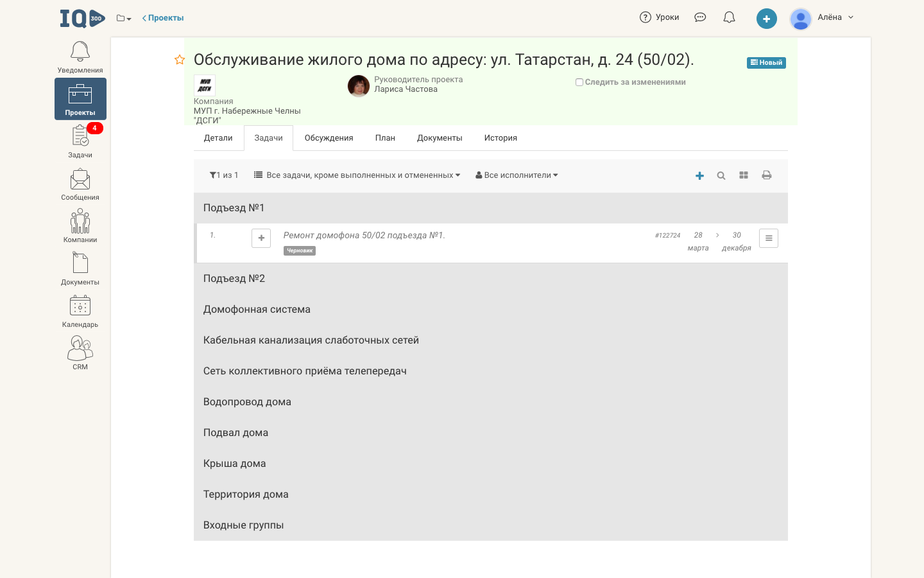Open the Все исполнители dropdown

[517, 175]
